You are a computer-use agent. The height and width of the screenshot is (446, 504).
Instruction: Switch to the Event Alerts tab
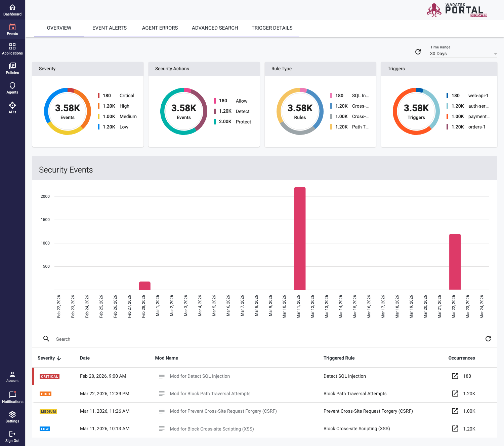[110, 28]
